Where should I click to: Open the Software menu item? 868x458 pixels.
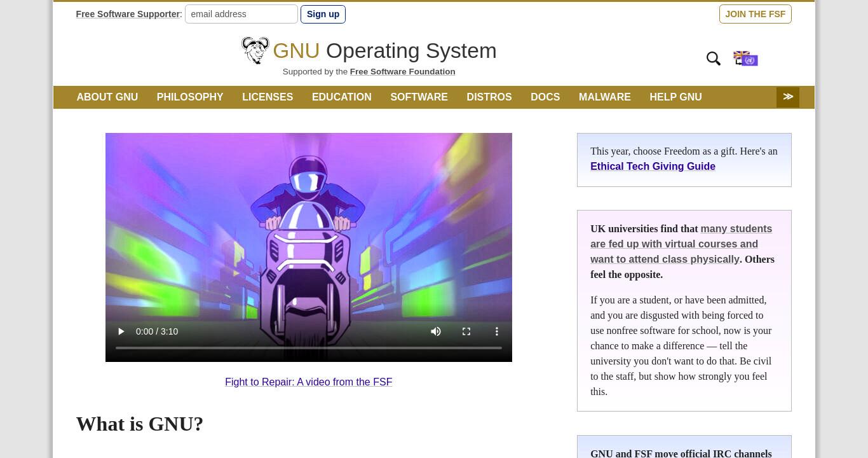[x=419, y=97]
